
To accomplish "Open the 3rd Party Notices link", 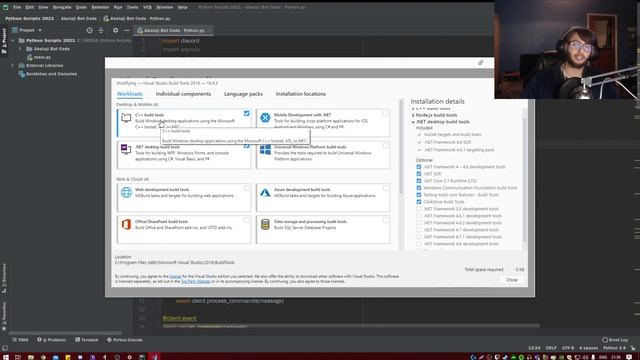I will 196,281.
